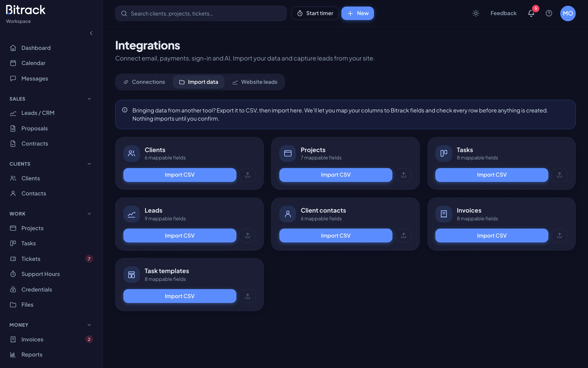Open Leads / CRM in sidebar
The image size is (588, 368).
[51, 113]
